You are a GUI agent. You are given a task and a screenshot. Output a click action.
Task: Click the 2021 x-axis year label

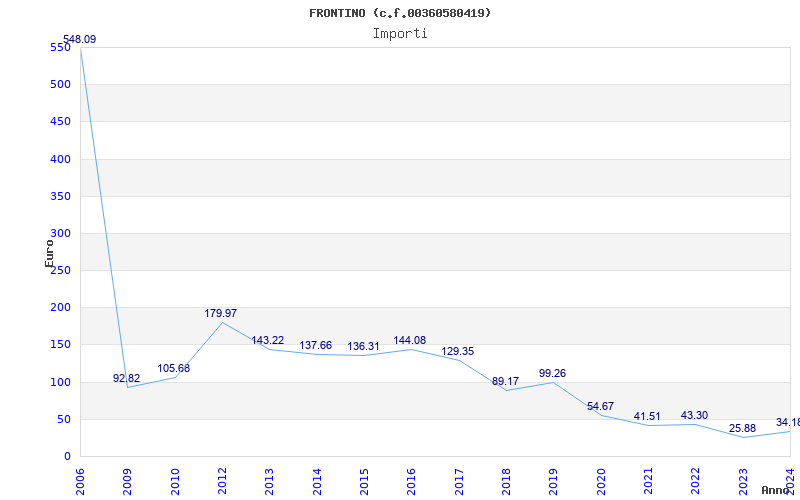coord(648,482)
